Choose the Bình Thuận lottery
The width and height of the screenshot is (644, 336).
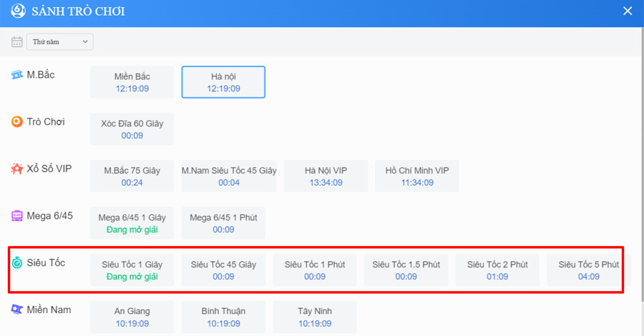223,317
